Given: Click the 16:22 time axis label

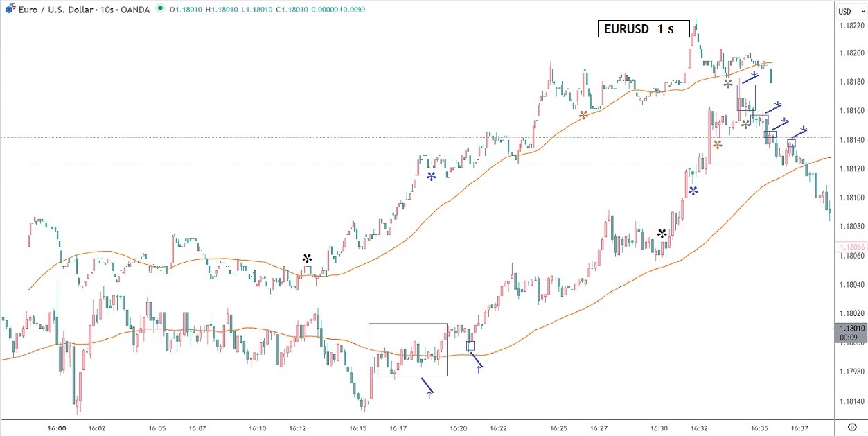Looking at the screenshot, I should (499, 429).
